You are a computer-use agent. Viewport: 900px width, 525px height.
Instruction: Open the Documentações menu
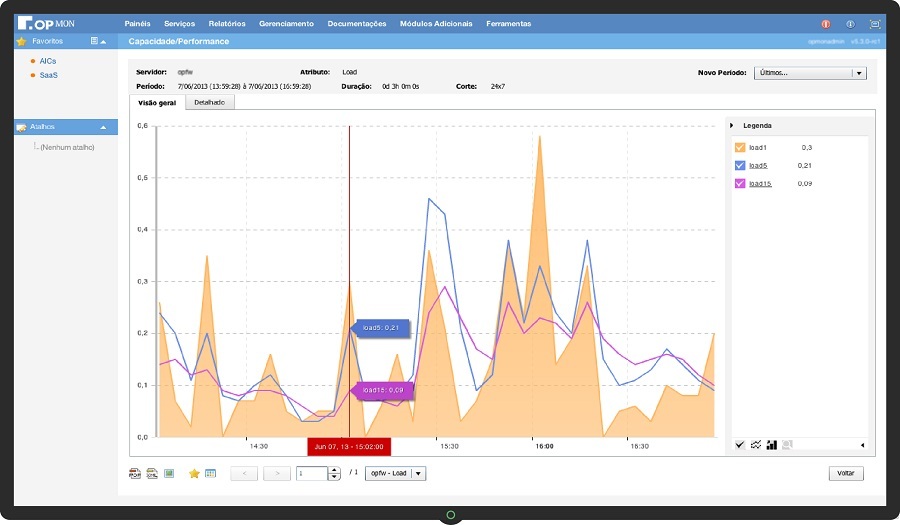click(x=357, y=24)
